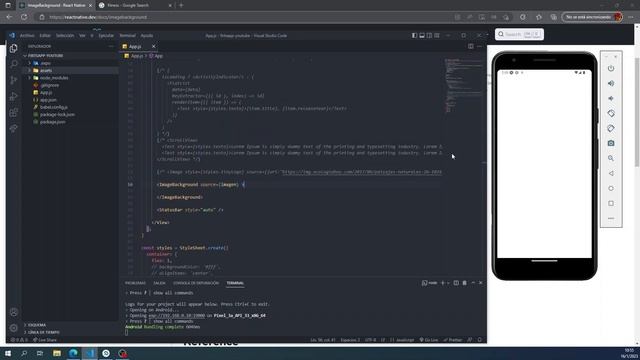
Task: Open package.json in file explorer
Action: (52, 122)
